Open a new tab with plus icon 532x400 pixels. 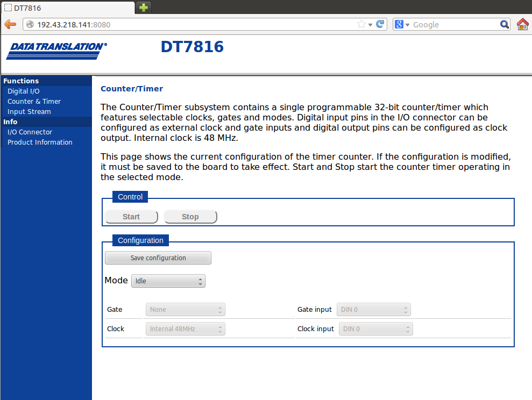pos(144,8)
